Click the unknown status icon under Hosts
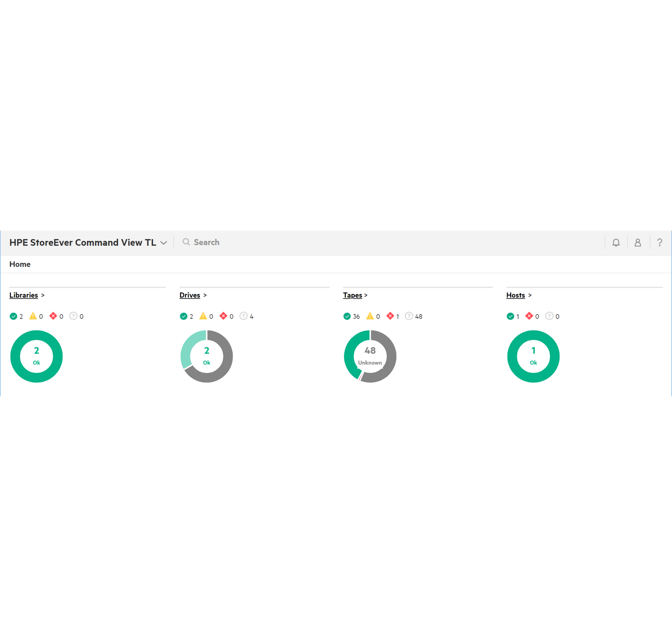 (550, 316)
